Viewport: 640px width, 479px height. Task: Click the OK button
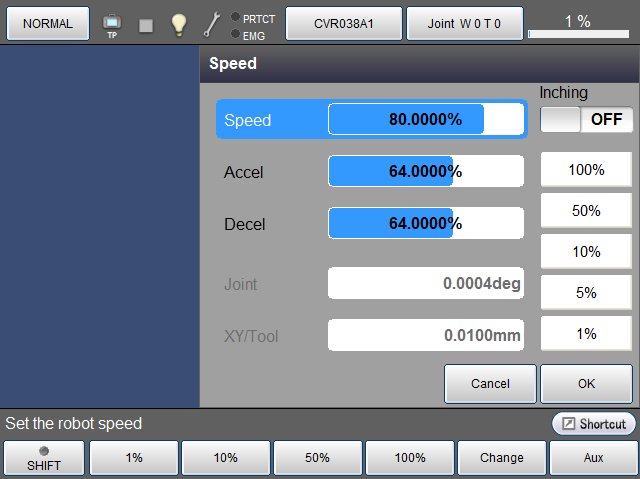point(586,383)
